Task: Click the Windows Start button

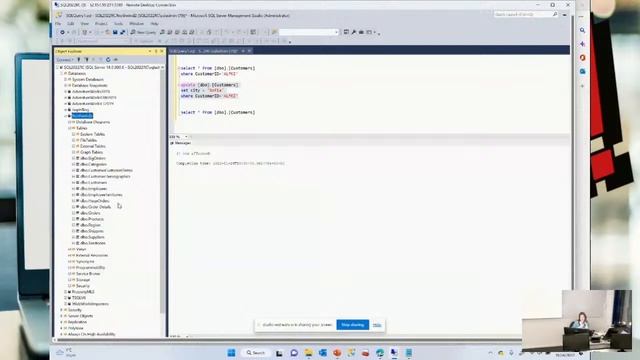Action: click(x=231, y=353)
